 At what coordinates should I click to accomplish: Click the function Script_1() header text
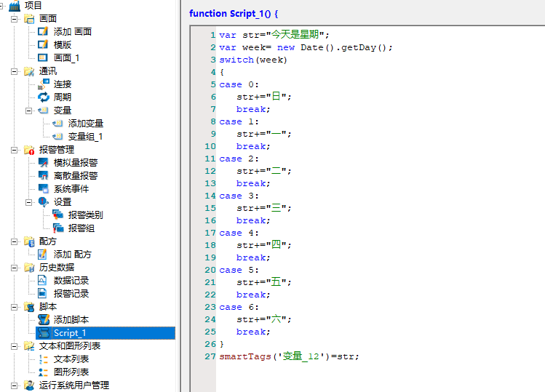(234, 14)
